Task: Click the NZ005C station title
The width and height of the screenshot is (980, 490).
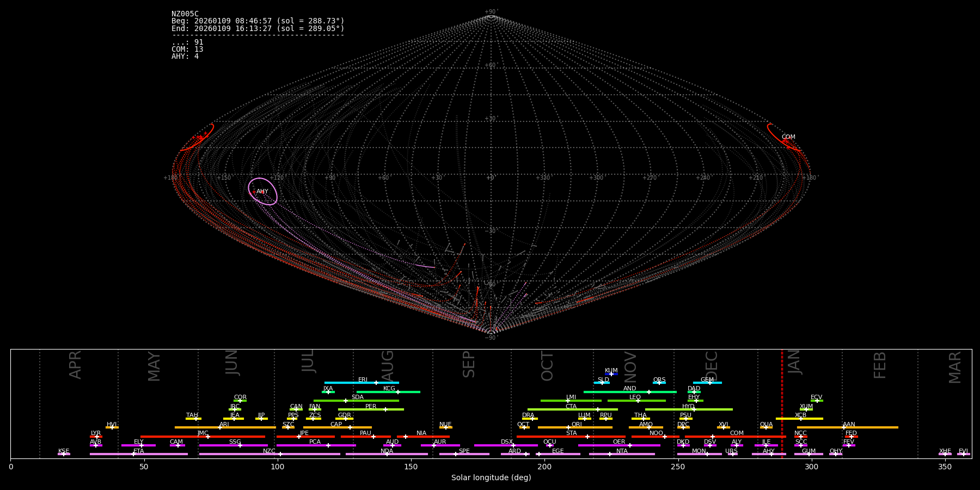Action: [185, 14]
